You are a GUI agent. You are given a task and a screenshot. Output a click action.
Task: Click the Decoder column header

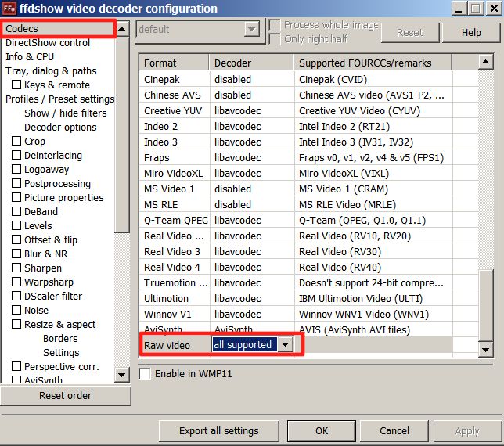click(x=251, y=63)
